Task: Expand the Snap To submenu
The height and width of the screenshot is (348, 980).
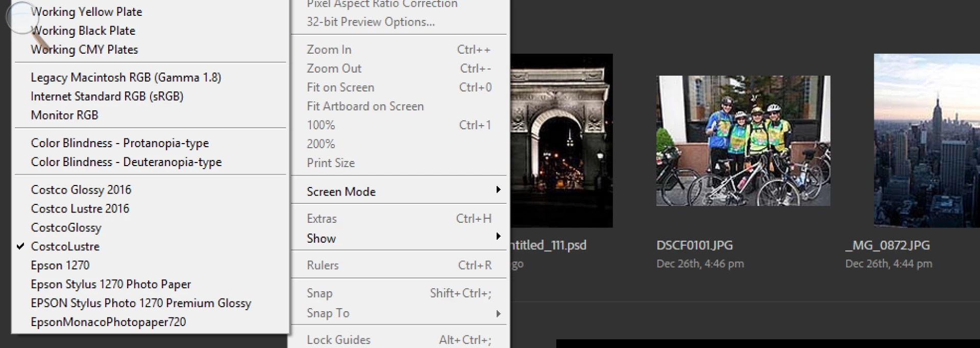Action: (399, 313)
